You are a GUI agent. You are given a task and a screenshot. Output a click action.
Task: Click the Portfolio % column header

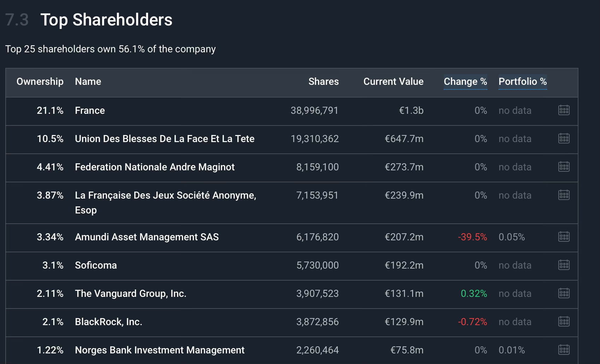coord(522,82)
